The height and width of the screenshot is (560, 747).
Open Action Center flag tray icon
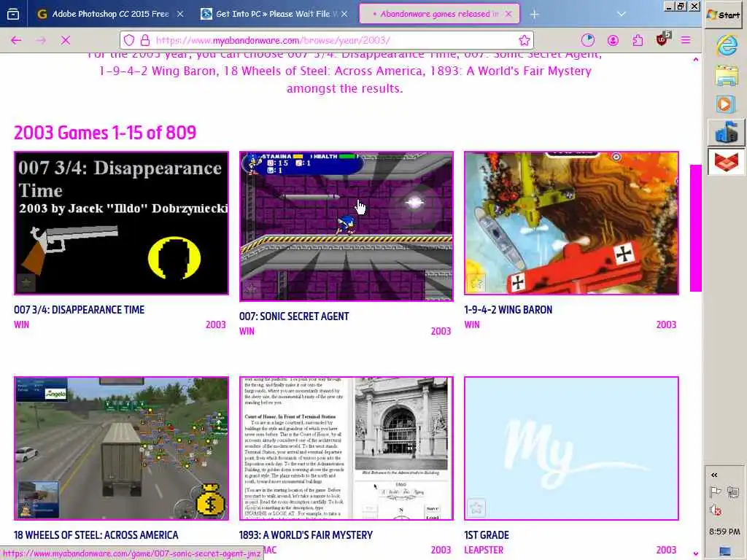point(715,492)
